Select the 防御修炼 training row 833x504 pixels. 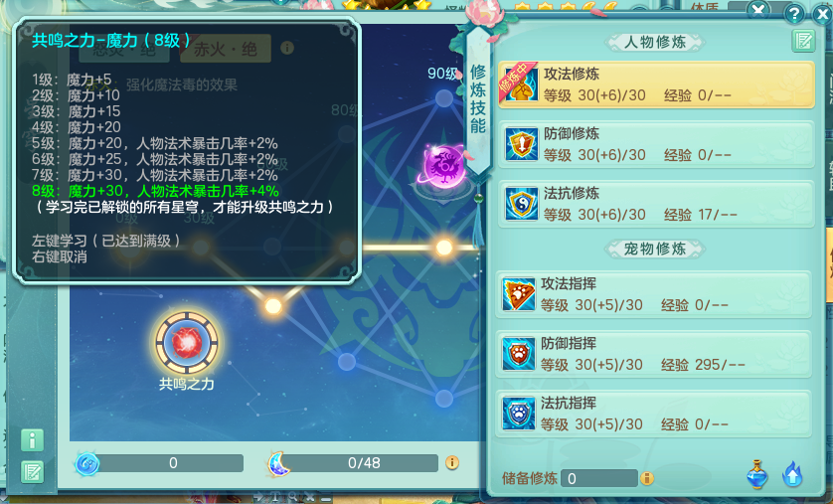pyautogui.click(x=655, y=144)
